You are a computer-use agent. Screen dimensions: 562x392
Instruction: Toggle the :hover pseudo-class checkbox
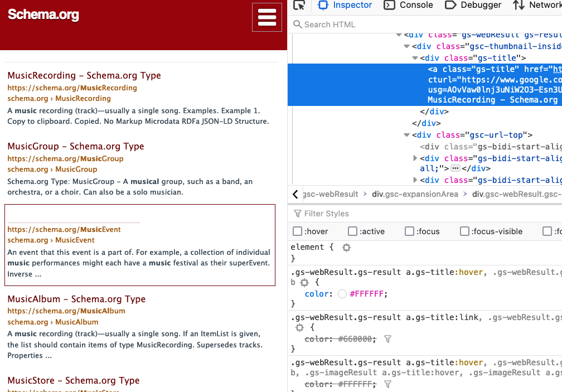pos(298,231)
